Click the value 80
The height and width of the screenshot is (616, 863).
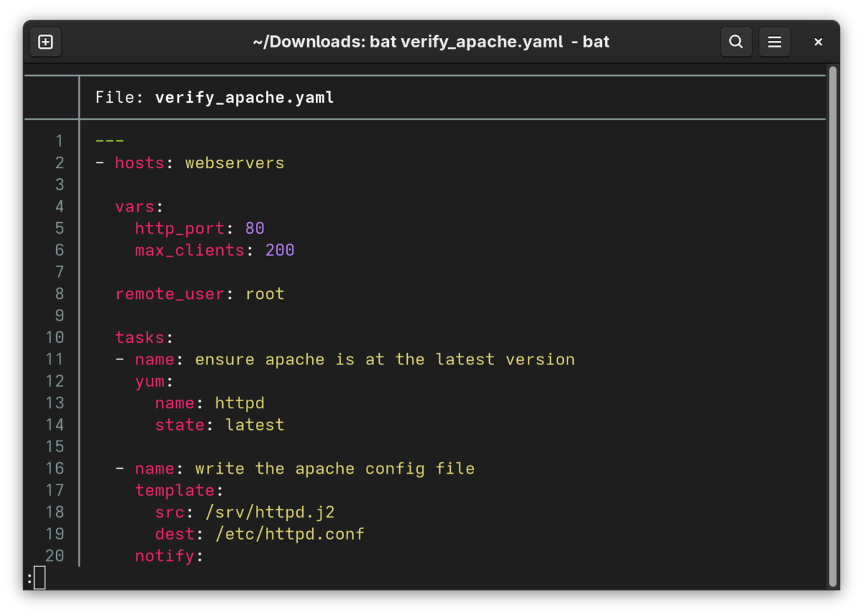tap(255, 229)
